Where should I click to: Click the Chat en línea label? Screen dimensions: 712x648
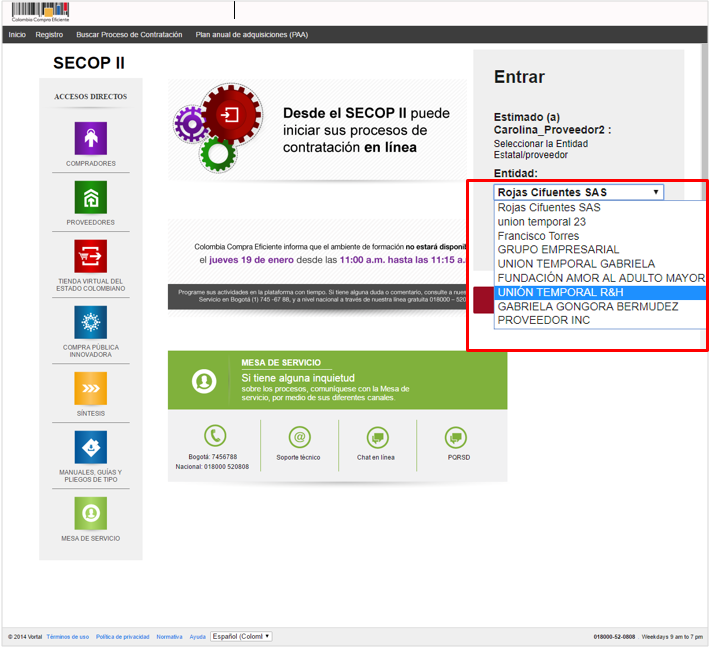tap(376, 458)
